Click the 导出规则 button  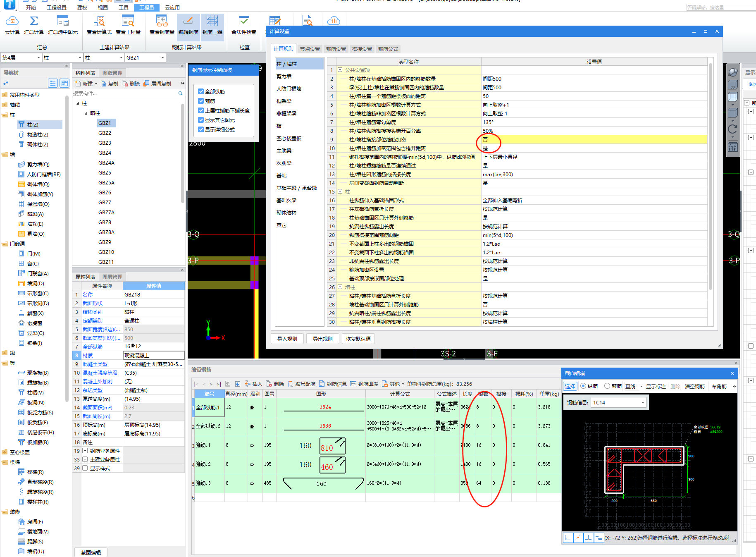tap(323, 339)
